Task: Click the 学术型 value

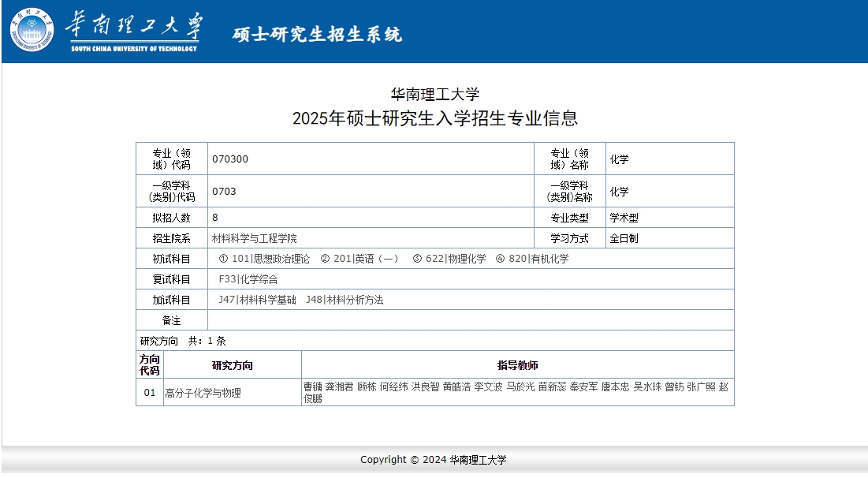Action: click(624, 218)
